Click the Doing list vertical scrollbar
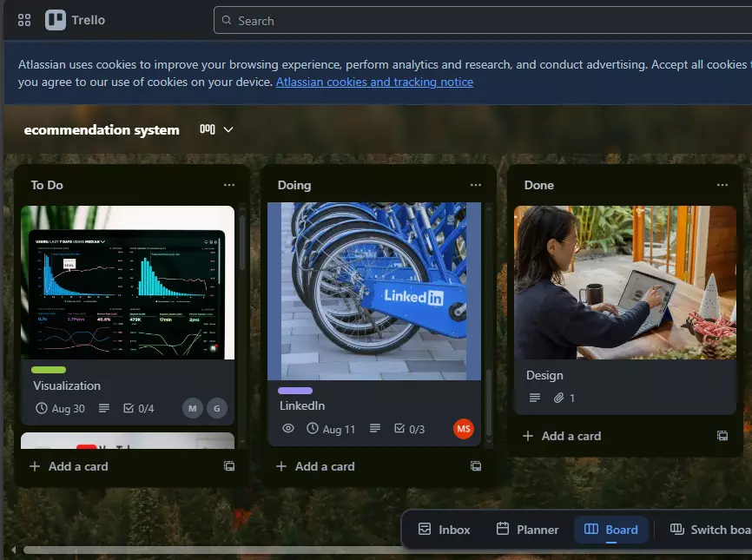 (489, 400)
